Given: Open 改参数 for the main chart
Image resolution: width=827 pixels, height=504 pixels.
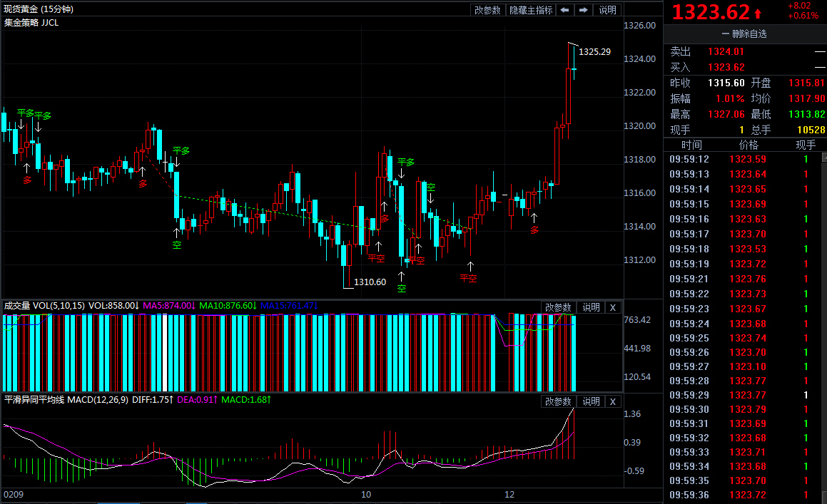Looking at the screenshot, I should tap(488, 10).
